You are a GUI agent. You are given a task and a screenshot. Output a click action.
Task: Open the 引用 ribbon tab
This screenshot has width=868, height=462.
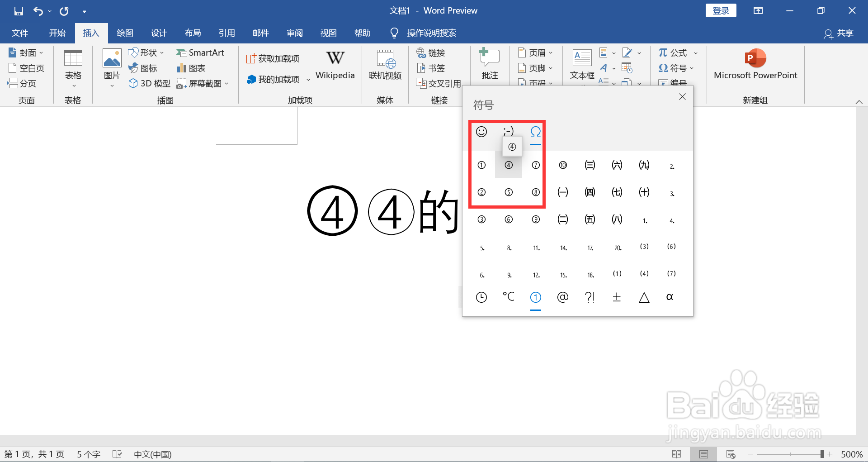click(x=227, y=33)
